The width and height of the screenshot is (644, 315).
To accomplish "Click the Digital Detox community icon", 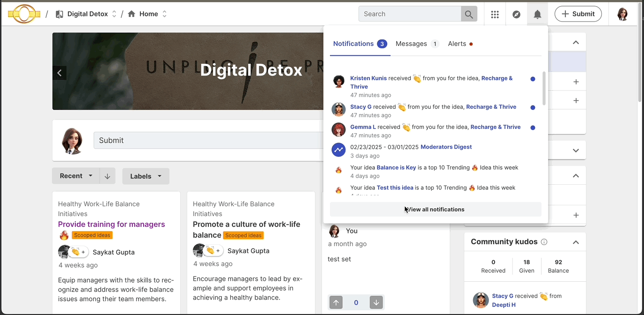I will (x=59, y=14).
